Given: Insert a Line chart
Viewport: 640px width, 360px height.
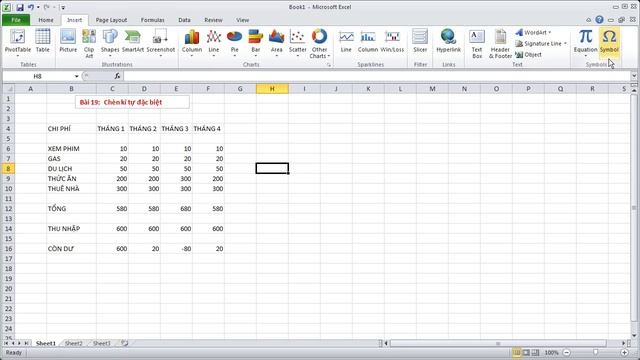Looking at the screenshot, I should pos(213,42).
